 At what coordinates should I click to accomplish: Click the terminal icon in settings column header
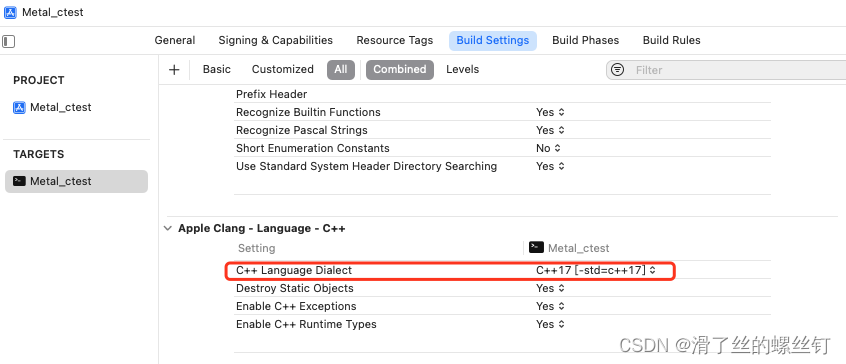[536, 248]
